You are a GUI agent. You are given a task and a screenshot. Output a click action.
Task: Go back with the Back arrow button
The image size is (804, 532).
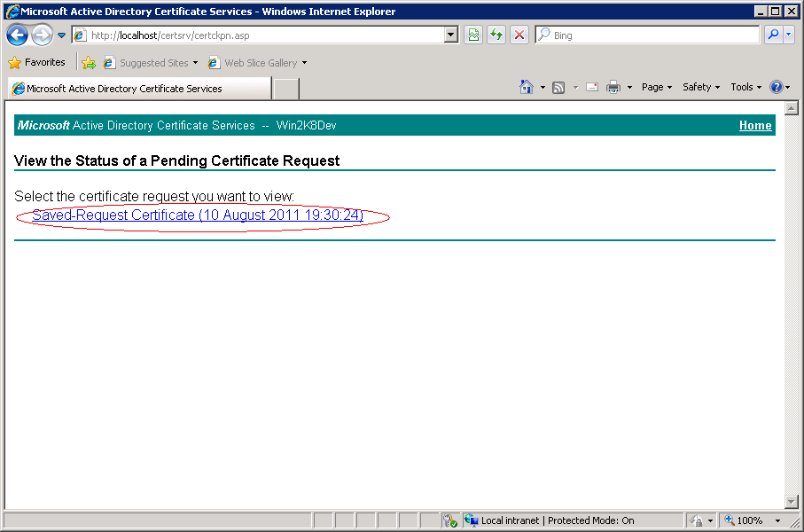[17, 35]
